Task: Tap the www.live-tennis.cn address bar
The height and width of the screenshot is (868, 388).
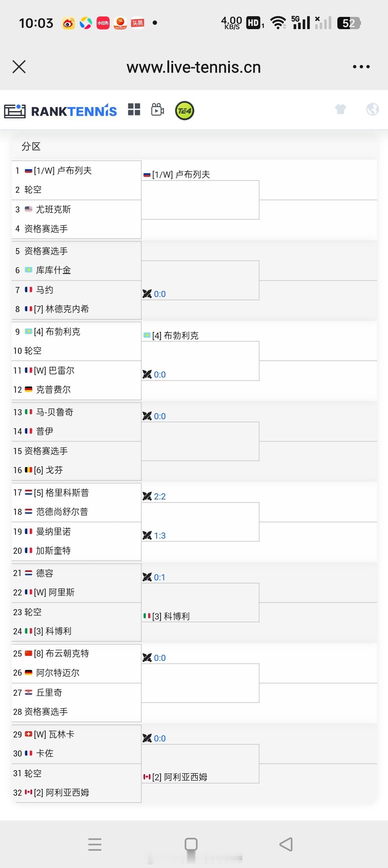Action: (194, 67)
